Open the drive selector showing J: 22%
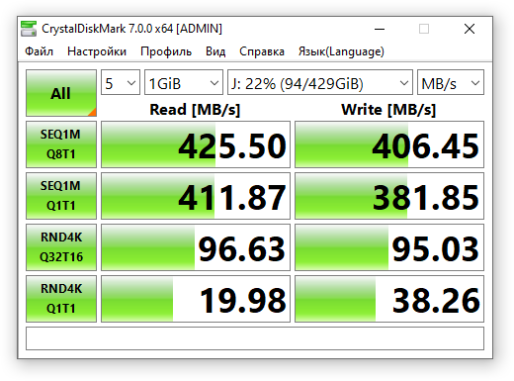 tap(320, 82)
